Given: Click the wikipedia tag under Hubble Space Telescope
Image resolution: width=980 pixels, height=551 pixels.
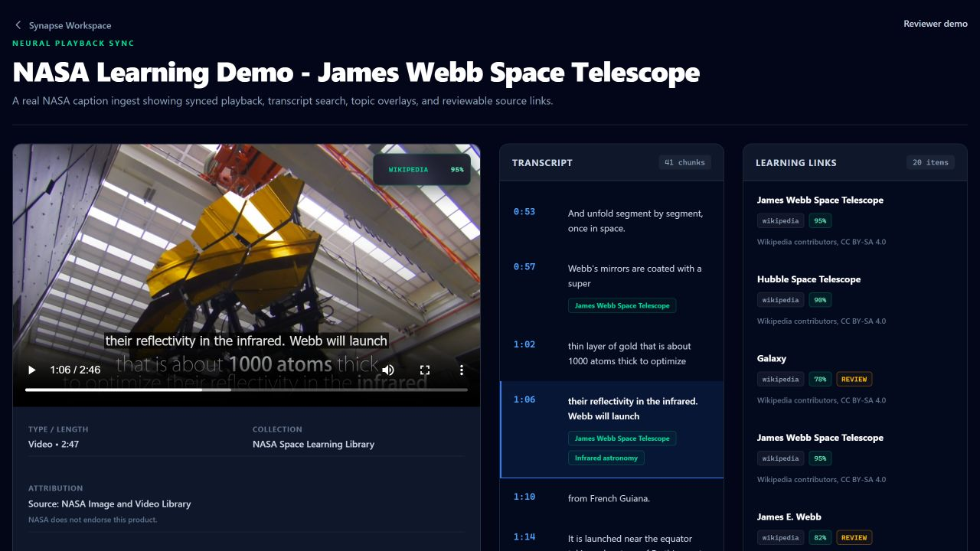Looking at the screenshot, I should click(781, 300).
